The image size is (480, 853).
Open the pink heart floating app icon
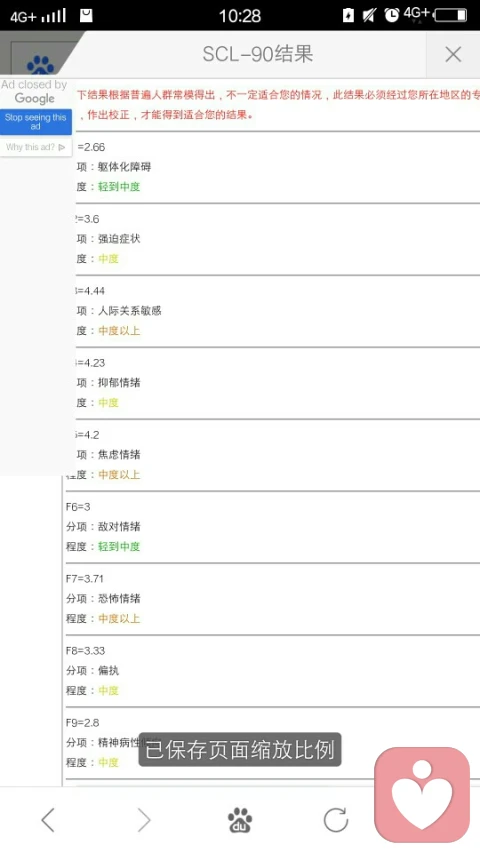tap(422, 794)
